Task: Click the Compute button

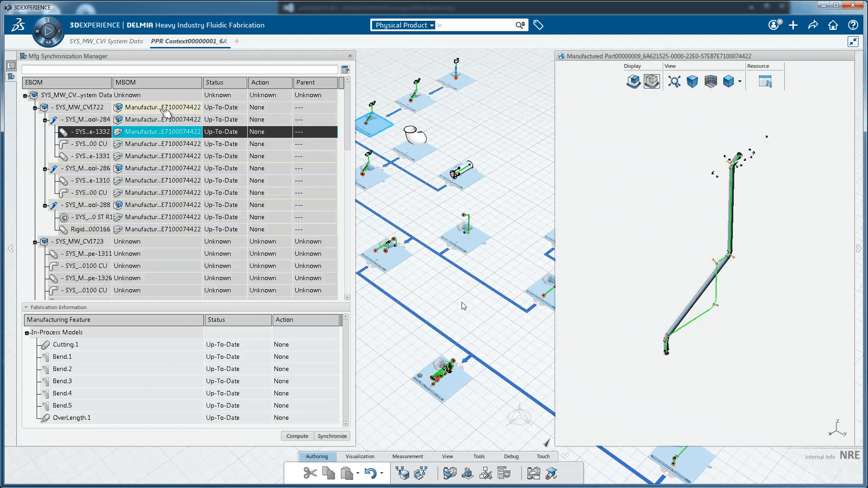Action: coord(297,436)
